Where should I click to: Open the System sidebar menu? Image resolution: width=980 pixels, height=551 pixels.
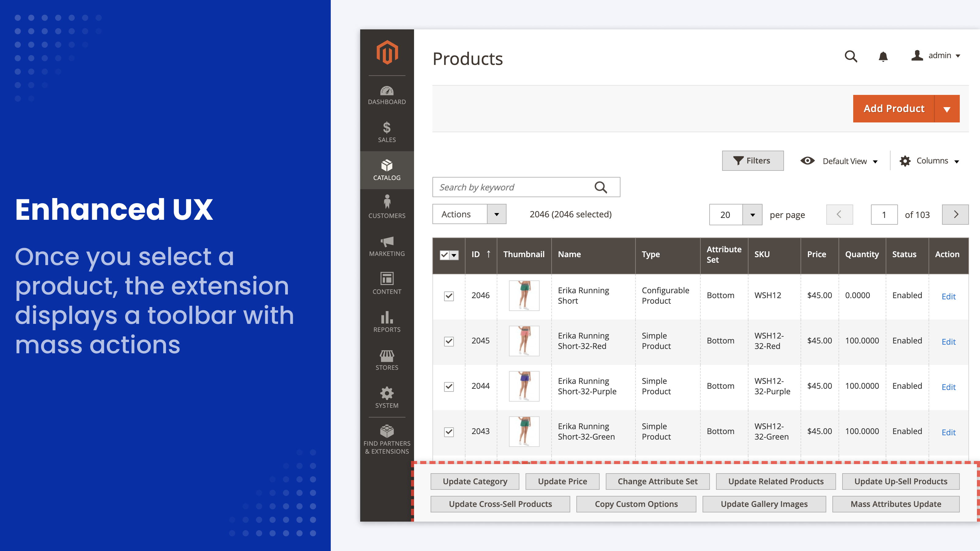click(x=387, y=398)
